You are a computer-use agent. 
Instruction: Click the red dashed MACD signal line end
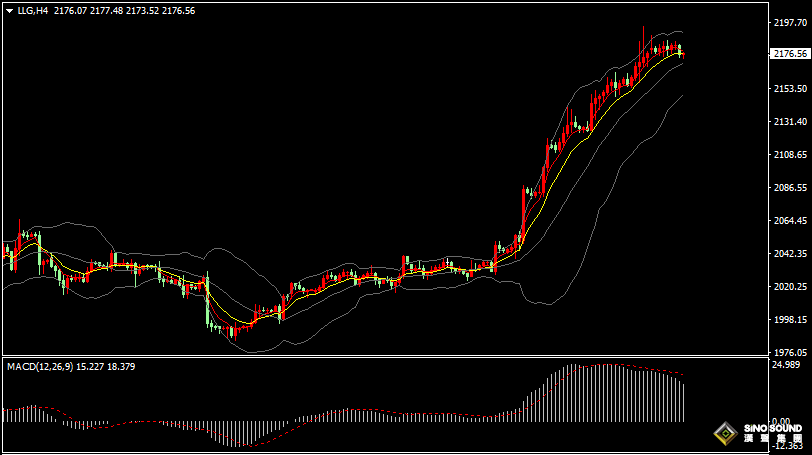tap(684, 375)
